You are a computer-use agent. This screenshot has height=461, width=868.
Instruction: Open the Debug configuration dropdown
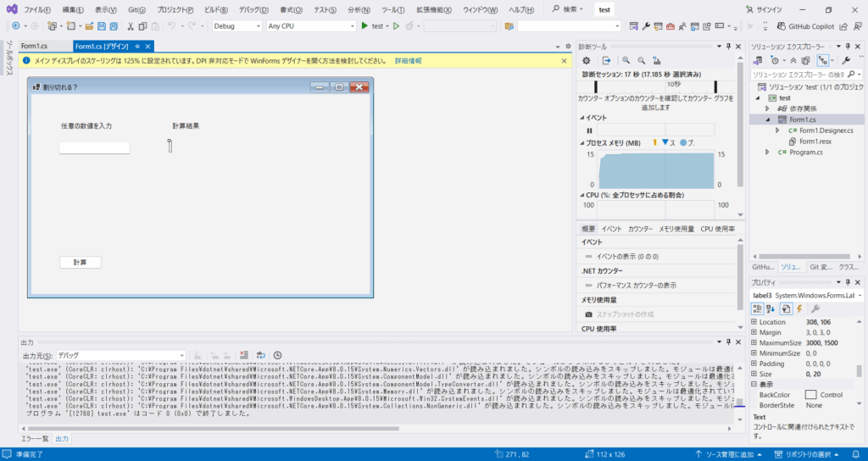[236, 26]
